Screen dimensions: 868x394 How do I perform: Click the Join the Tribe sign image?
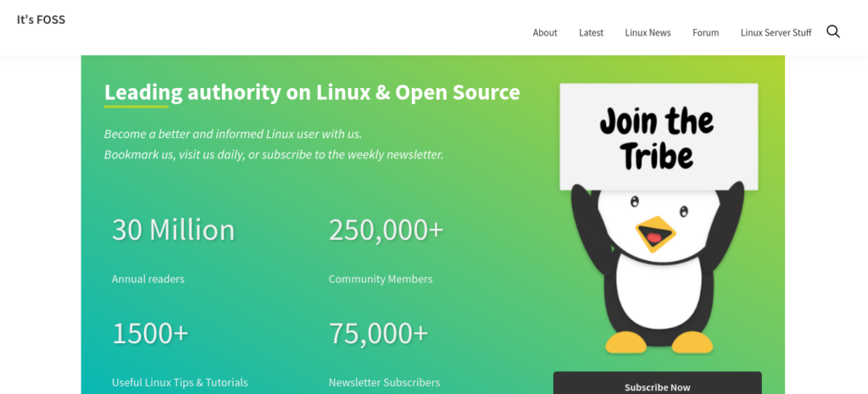659,136
